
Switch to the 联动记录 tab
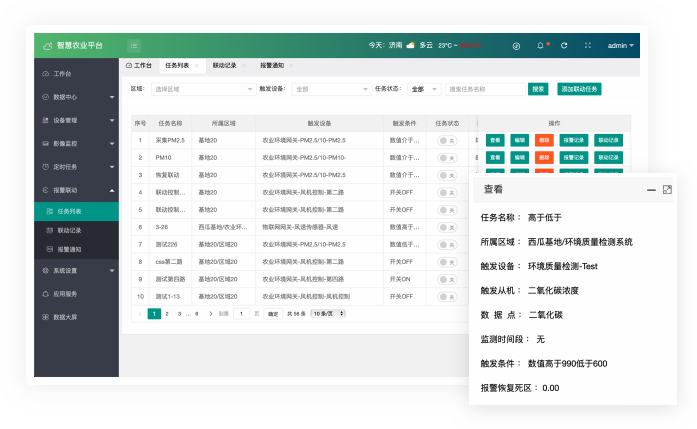tap(224, 65)
